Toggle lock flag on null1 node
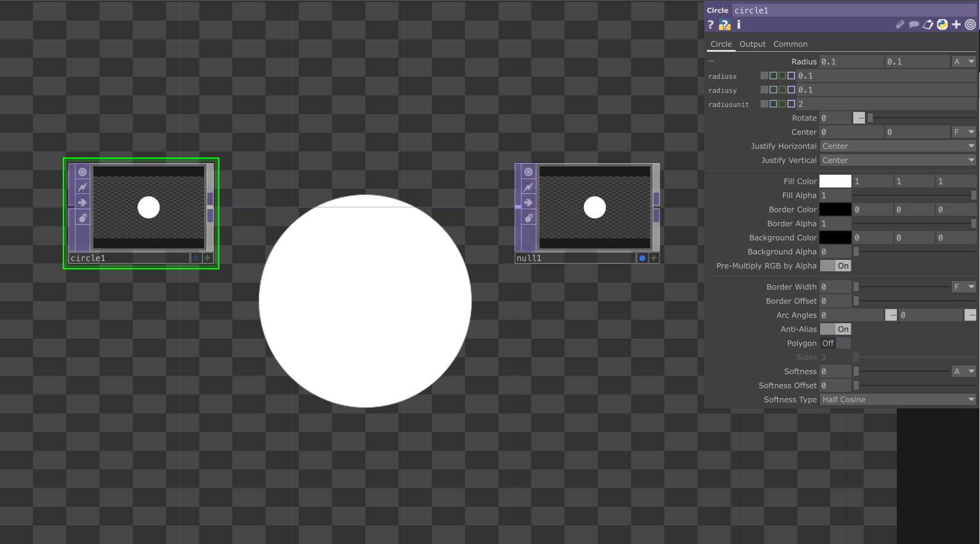Screen dimensions: 980x544 click(528, 218)
